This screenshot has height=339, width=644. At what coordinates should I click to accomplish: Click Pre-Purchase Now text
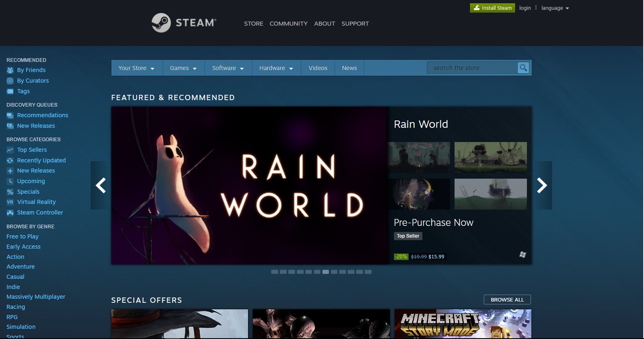tap(433, 223)
